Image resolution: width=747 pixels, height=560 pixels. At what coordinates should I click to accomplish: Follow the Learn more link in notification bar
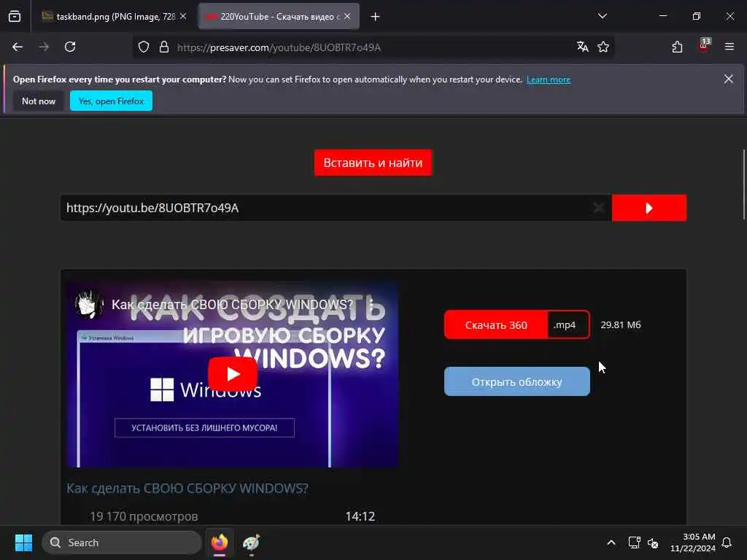(x=549, y=79)
